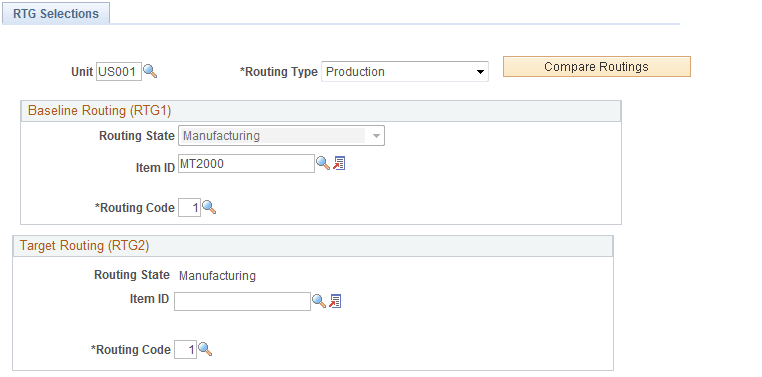Open Baseline Routing State Manufacturing dropdown
The height and width of the screenshot is (377, 762).
pos(281,136)
